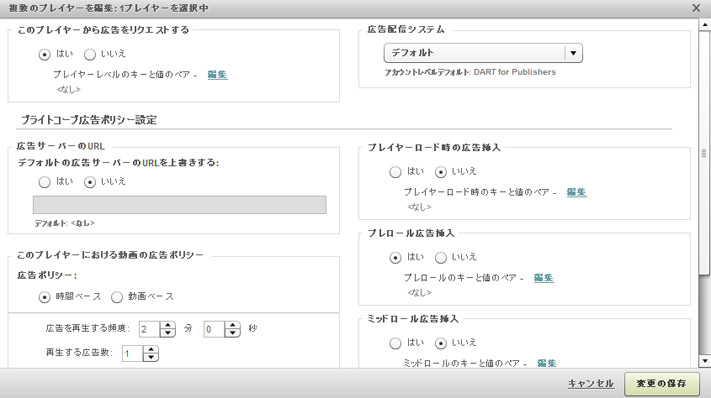Screen dimensions: 711x398
Task: Select はい for requesting ads from this player
Action: [44, 55]
